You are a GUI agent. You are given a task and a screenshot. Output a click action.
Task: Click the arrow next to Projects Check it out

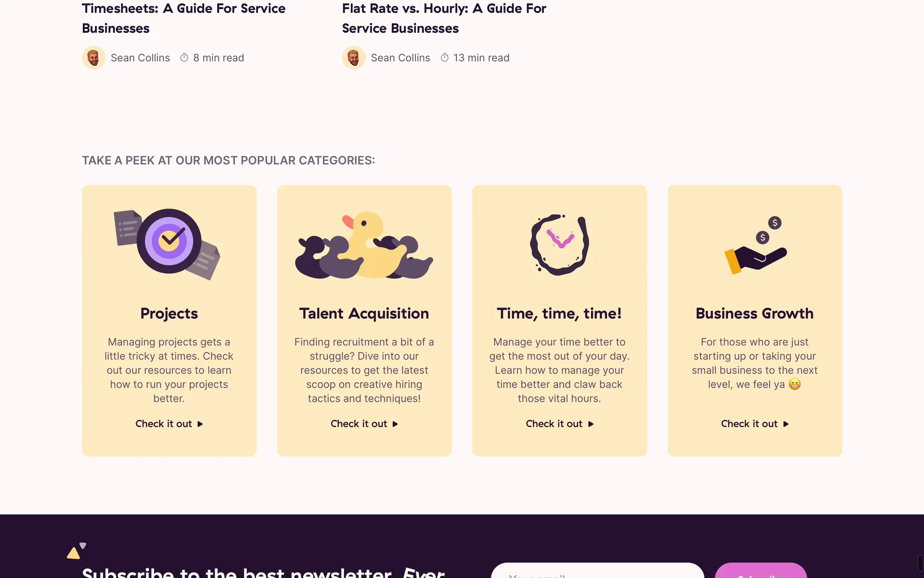[x=200, y=424]
